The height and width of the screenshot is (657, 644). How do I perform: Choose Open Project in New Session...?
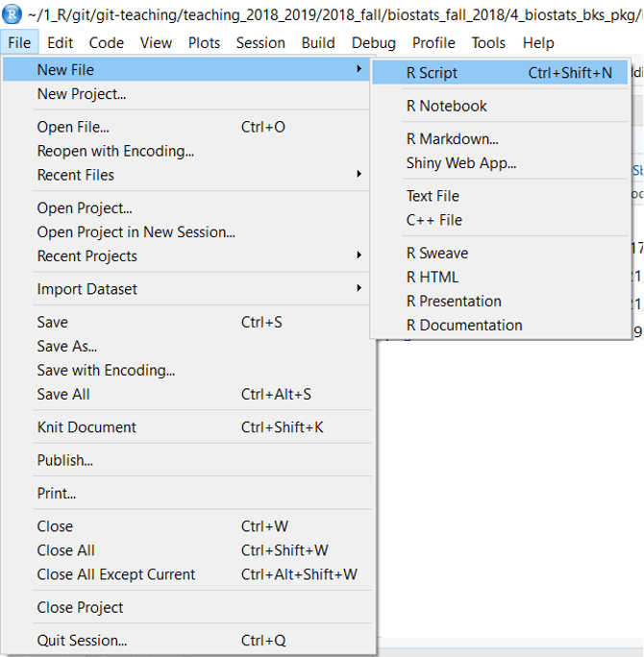[186, 231]
